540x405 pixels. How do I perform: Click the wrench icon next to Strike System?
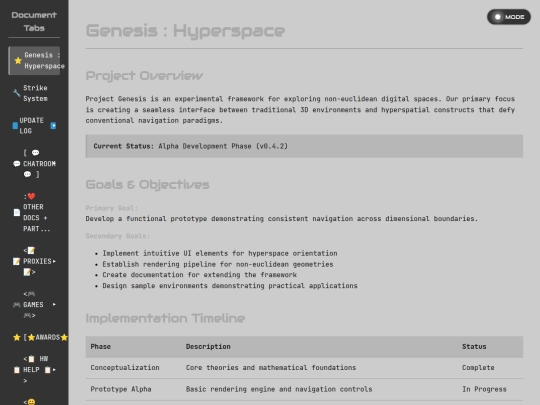click(16, 93)
